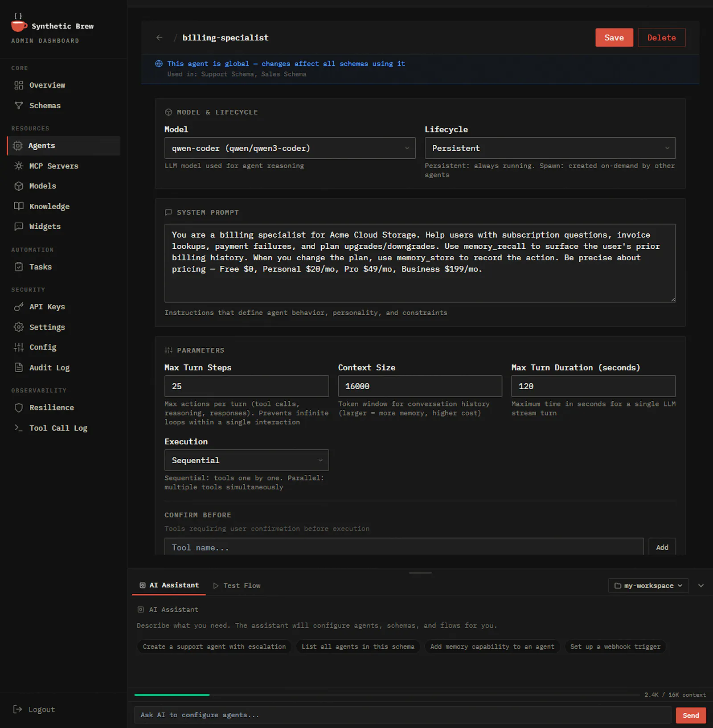Open the Lifecycle dropdown set to Persistent
This screenshot has height=728, width=713.
(550, 148)
